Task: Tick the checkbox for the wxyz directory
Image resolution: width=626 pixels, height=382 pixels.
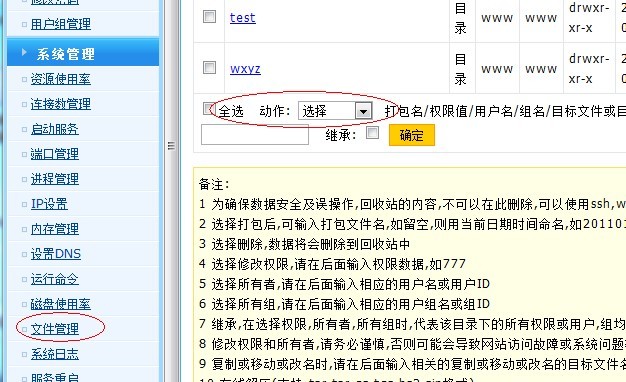Action: pos(210,67)
